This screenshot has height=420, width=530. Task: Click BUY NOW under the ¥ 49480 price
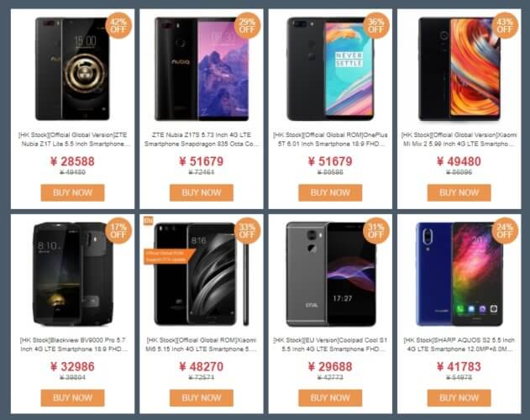pos(459,192)
